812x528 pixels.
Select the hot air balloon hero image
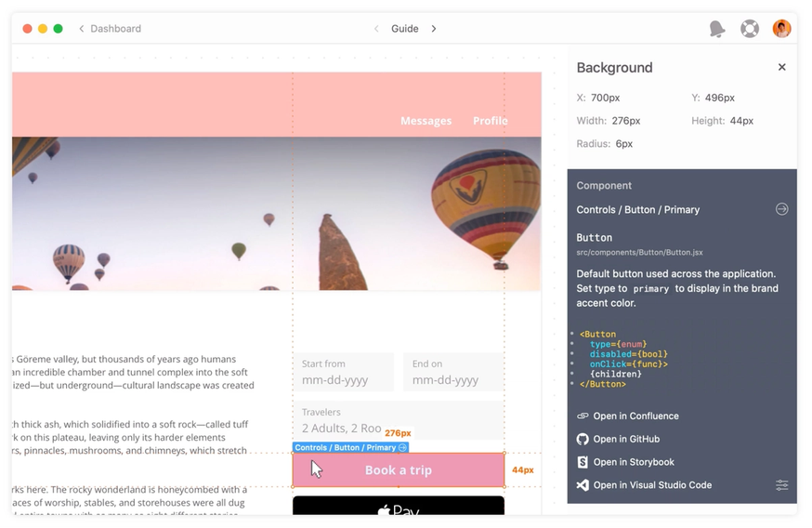click(x=277, y=213)
